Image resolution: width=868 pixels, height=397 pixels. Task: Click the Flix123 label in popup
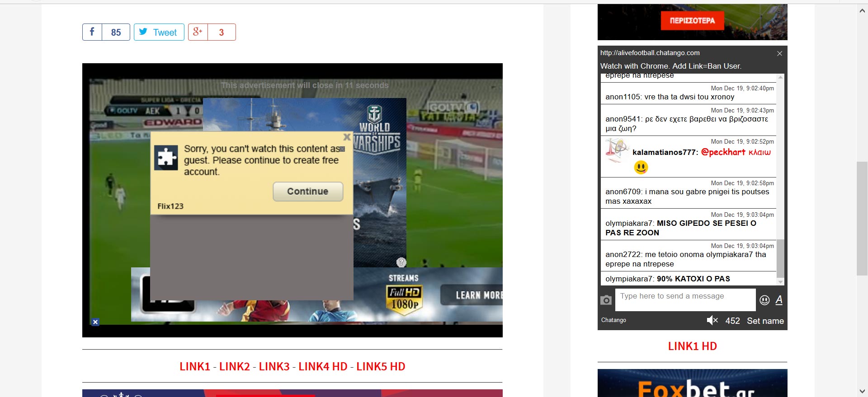170,206
